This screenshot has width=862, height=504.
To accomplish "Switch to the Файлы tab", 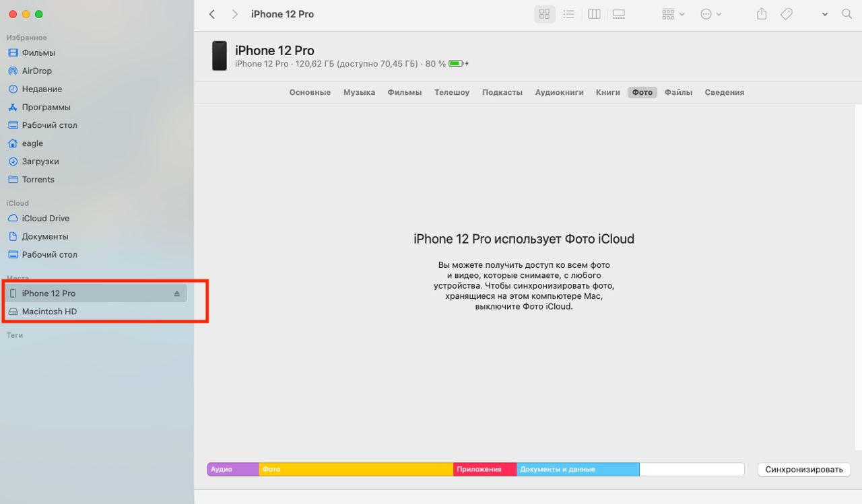I will point(678,92).
